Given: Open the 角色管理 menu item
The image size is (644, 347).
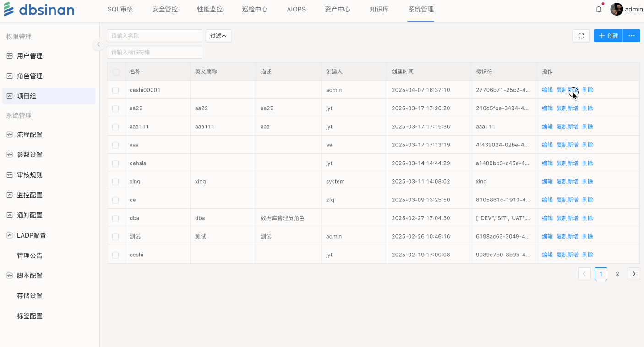Looking at the screenshot, I should click(30, 76).
